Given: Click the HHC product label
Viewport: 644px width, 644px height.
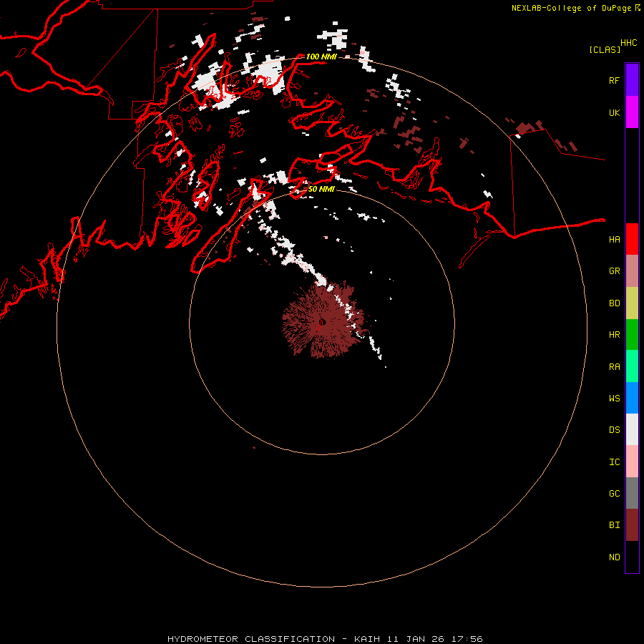Looking at the screenshot, I should [629, 43].
